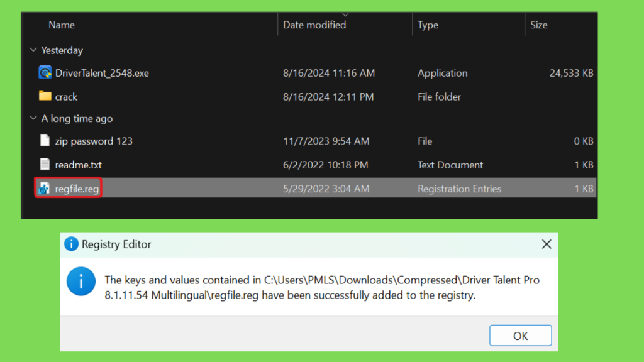Select the regfile.reg file name
Screen dimensions: 644x362
coord(77,189)
